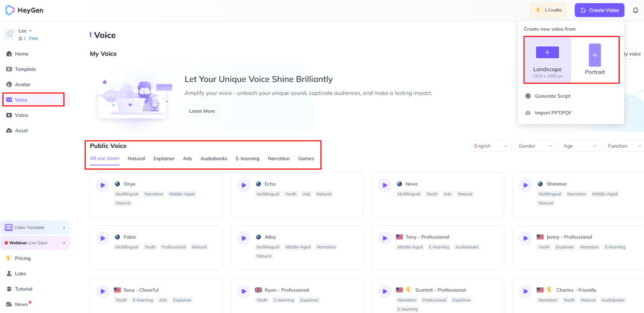Open Labs from the sidebar
Viewport: 644px width, 313px height.
coord(20,274)
